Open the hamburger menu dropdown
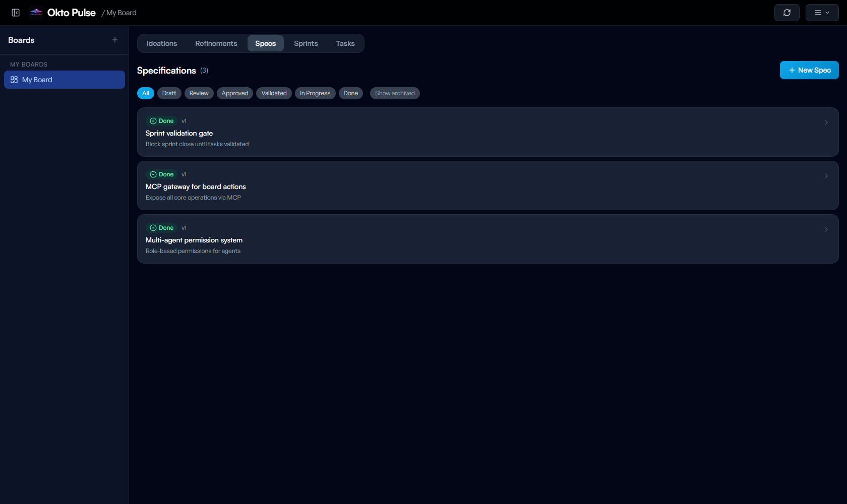Viewport: 847px width, 504px height. 822,13
